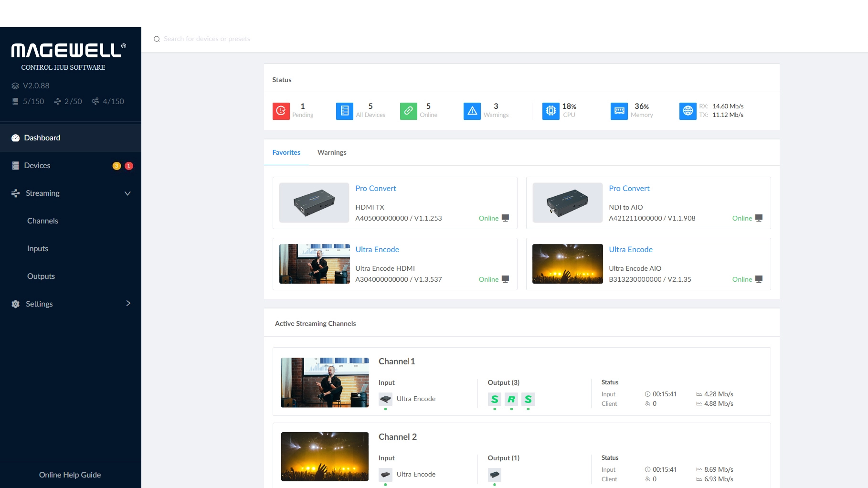The height and width of the screenshot is (488, 868).
Task: Click the R output icon of Channel1
Action: coord(511,399)
